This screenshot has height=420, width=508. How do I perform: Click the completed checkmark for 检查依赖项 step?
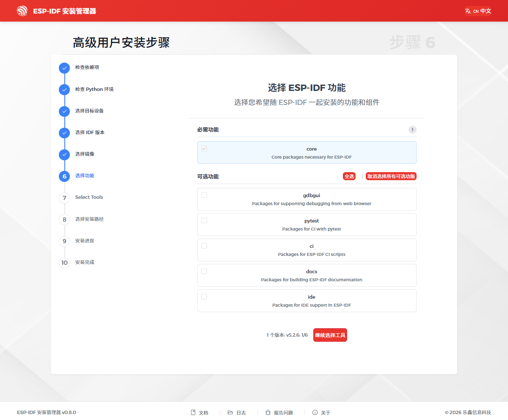pos(64,68)
